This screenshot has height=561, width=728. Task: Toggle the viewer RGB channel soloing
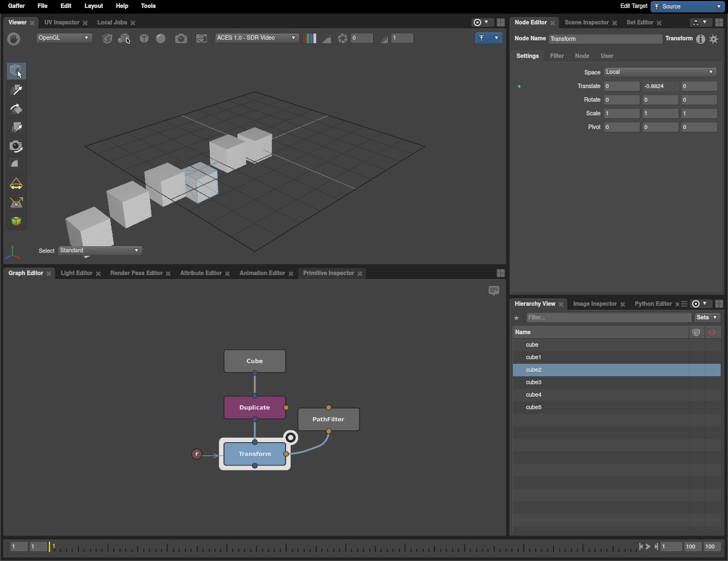click(310, 38)
